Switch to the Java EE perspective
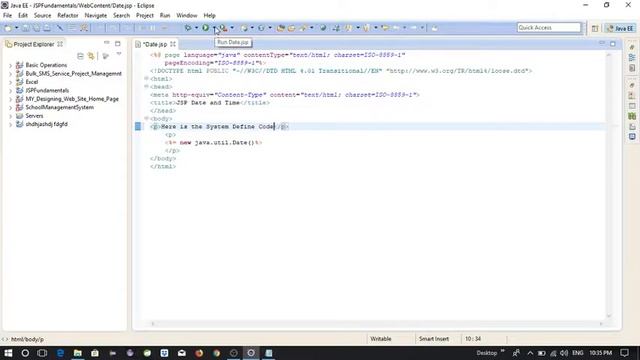The image size is (640, 360). pyautogui.click(x=620, y=28)
